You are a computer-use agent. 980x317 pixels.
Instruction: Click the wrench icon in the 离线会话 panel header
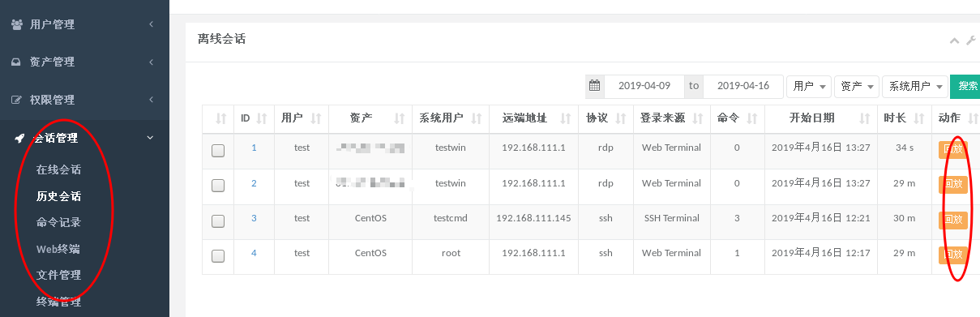tap(970, 40)
